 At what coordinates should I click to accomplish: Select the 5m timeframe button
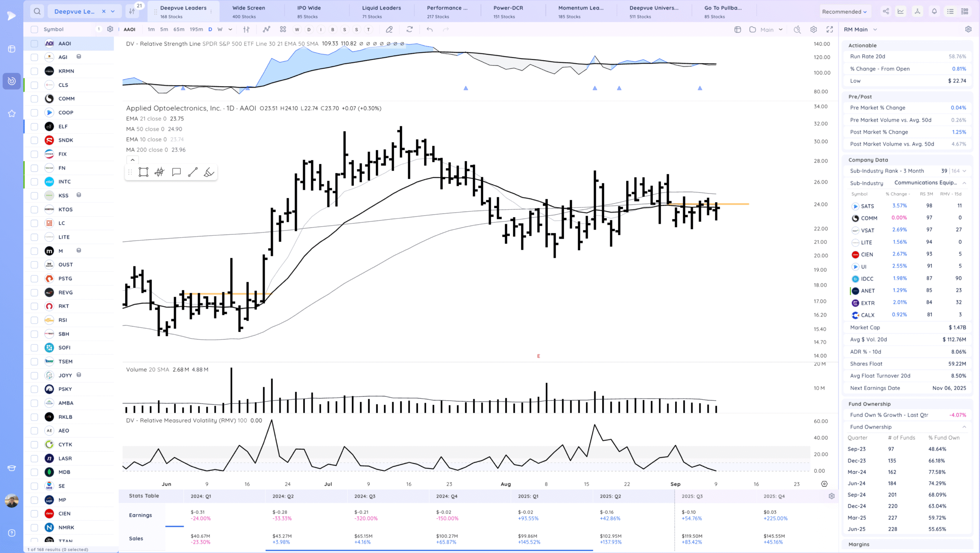click(164, 29)
